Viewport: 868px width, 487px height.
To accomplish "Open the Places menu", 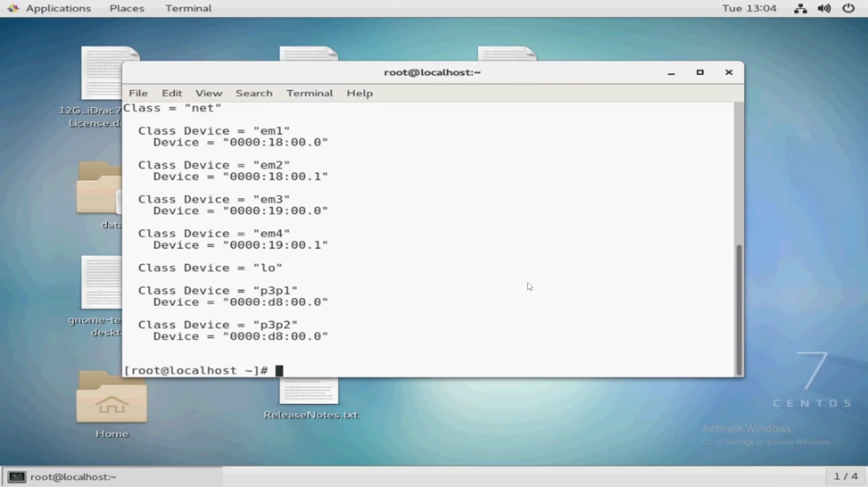I will [x=127, y=8].
